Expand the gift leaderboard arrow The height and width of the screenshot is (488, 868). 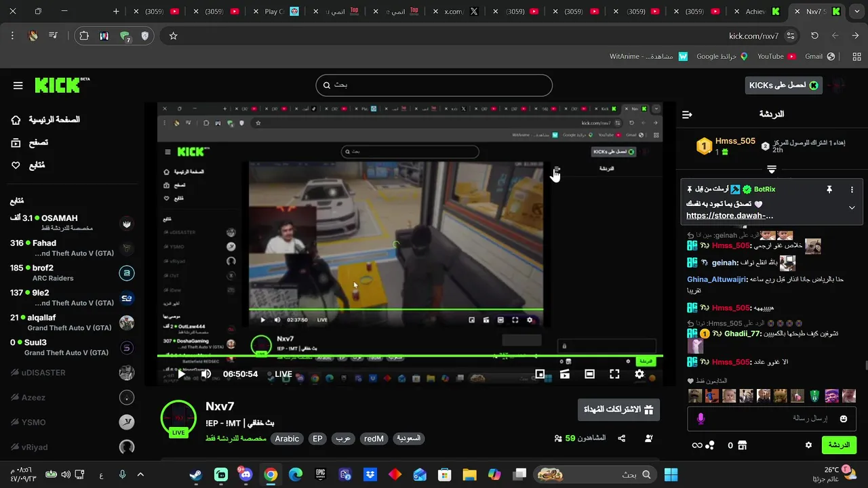(772, 169)
